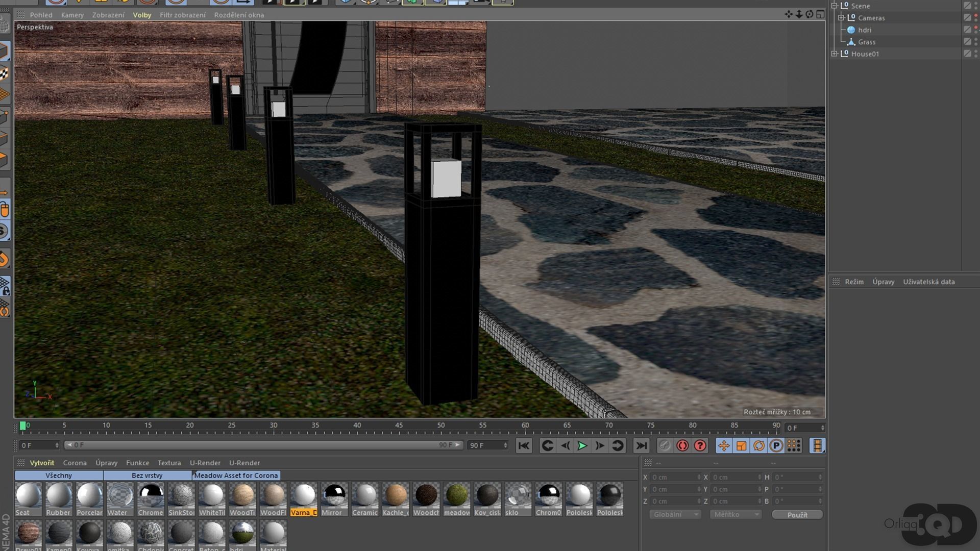Expand the House01 group in object tree

835,54
